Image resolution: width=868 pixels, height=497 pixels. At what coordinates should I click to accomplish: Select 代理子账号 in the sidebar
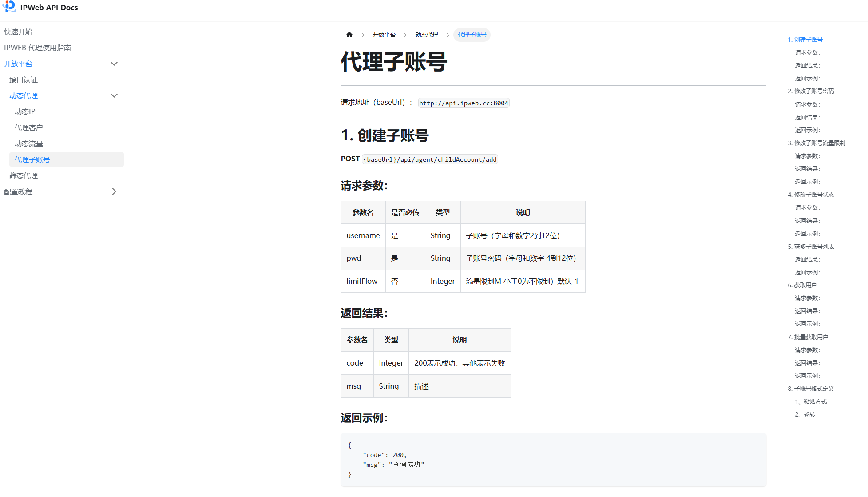tap(67, 159)
